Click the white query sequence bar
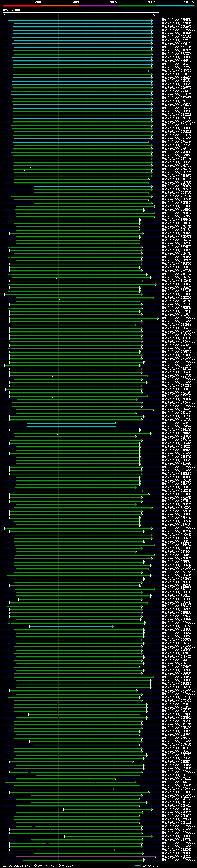This screenshot has width=197, height=868. click(x=81, y=13)
